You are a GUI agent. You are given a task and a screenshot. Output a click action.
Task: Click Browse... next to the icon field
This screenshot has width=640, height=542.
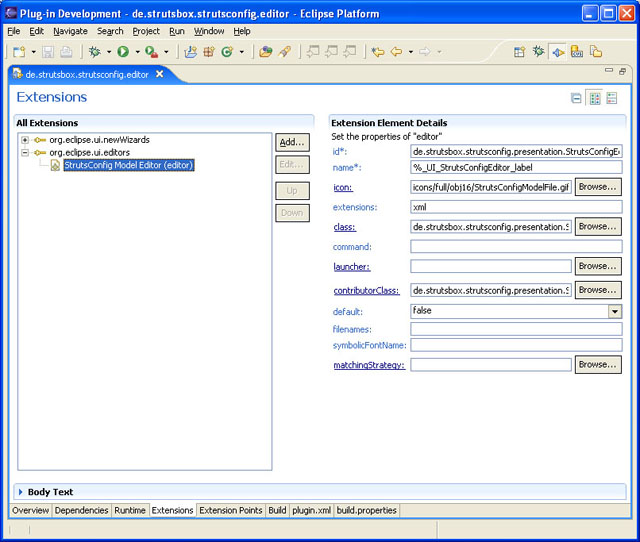(598, 187)
